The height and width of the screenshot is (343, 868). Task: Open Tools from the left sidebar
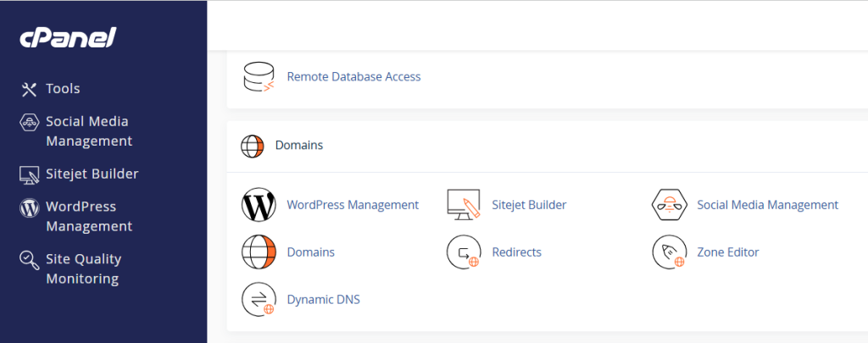tap(63, 89)
